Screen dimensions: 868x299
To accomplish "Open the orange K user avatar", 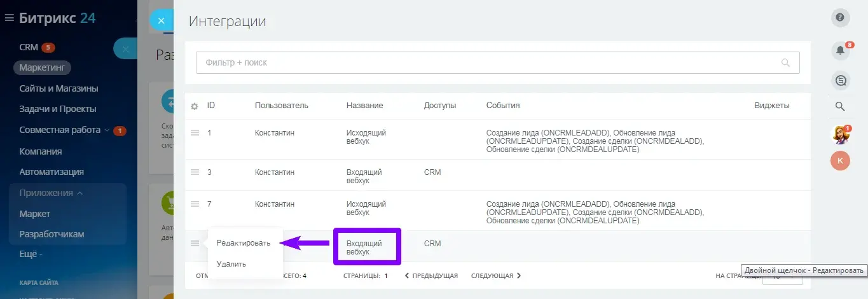I will pos(840,161).
